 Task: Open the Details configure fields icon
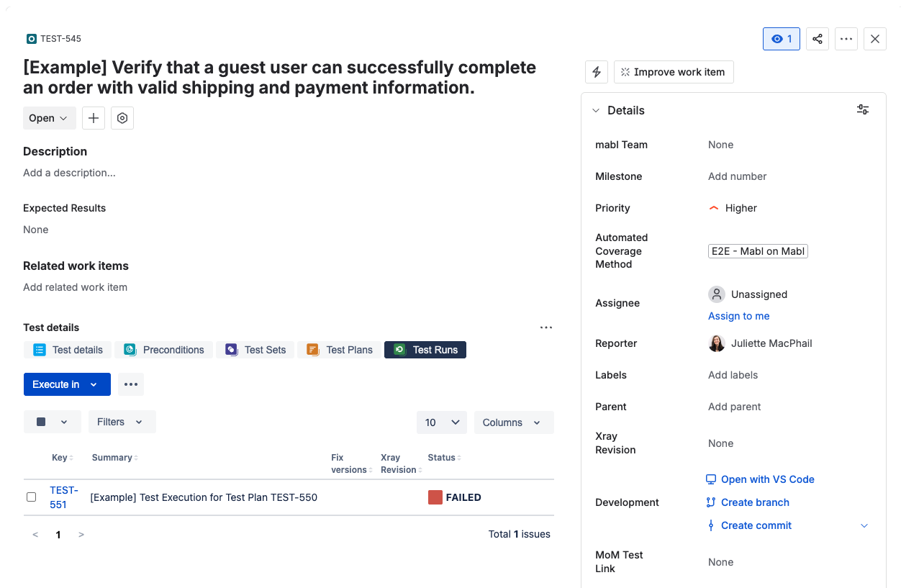862,110
